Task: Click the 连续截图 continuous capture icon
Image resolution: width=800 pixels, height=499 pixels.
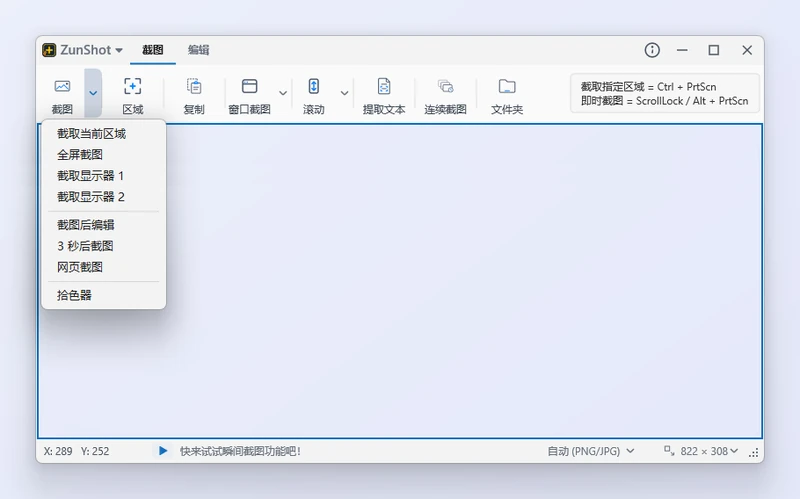Action: 445,86
